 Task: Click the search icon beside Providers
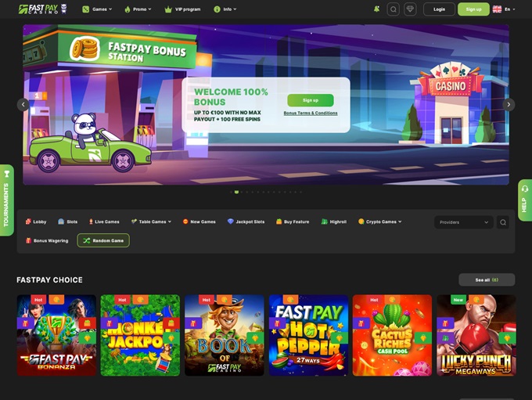[x=503, y=222]
